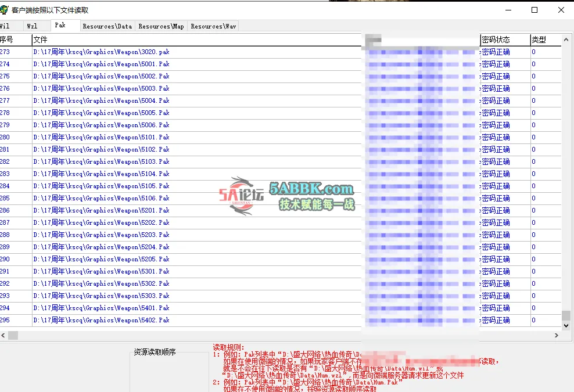Click sequence number 295

(x=5, y=320)
